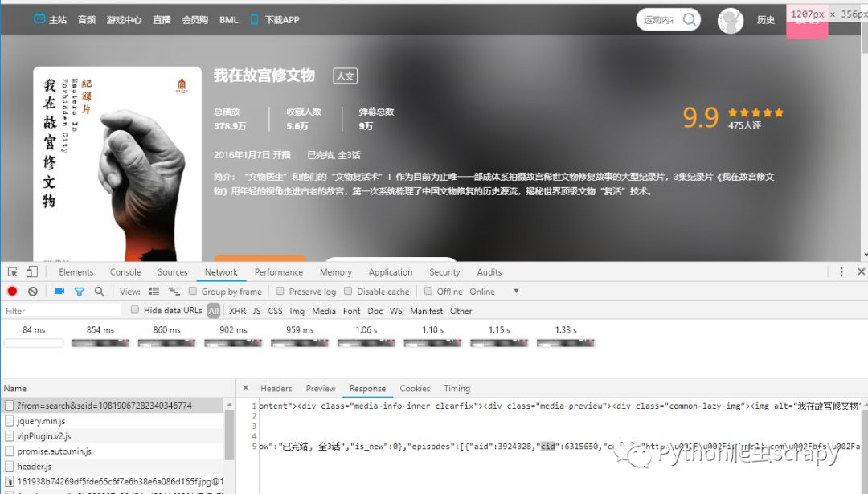Viewport: 868px width, 494px height.
Task: Click the inspect element picker icon
Action: [13, 271]
